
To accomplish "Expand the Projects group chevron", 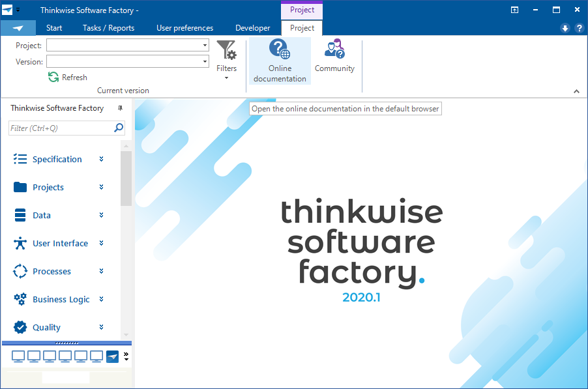I will [x=101, y=187].
